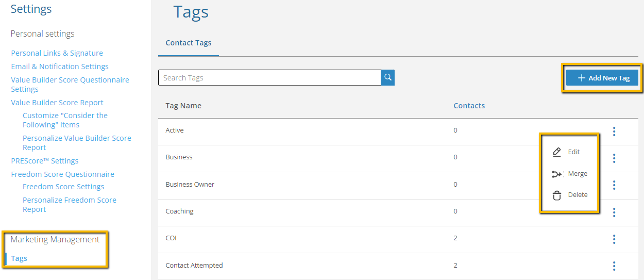This screenshot has width=644, height=280.
Task: Click the Active tag name
Action: (175, 130)
